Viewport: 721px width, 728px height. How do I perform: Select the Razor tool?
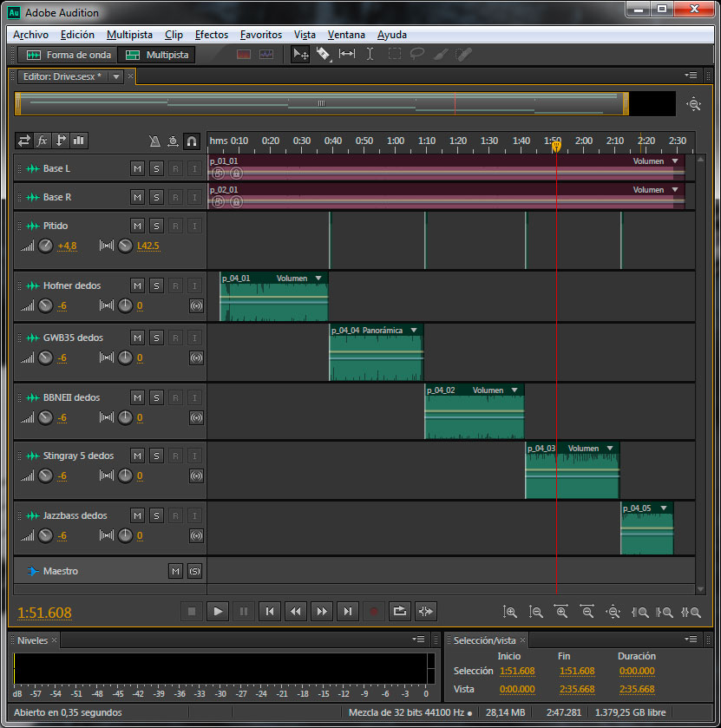[x=323, y=55]
